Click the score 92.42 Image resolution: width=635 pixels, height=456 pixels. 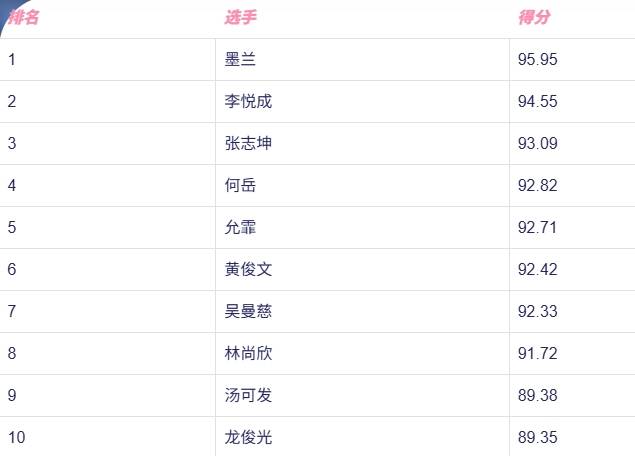pos(537,269)
